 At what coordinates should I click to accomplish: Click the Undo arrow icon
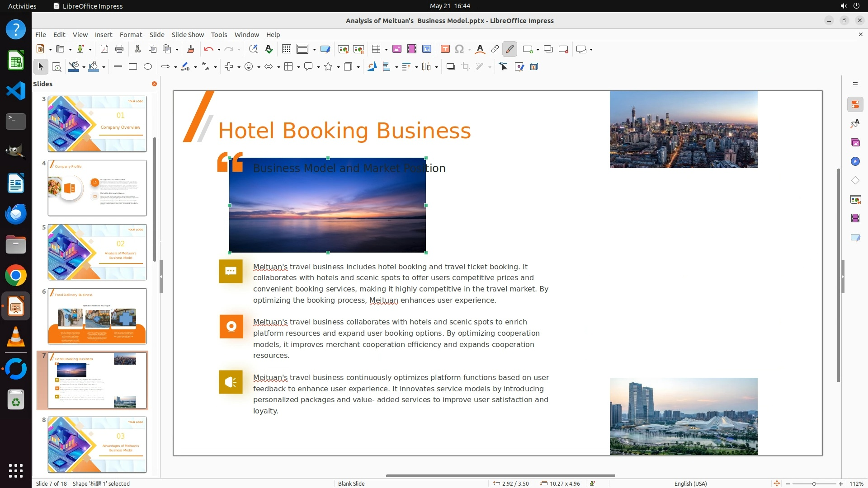(x=208, y=49)
